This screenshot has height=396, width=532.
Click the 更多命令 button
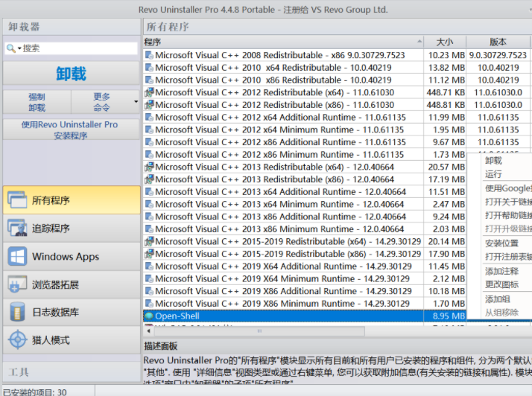coord(102,102)
